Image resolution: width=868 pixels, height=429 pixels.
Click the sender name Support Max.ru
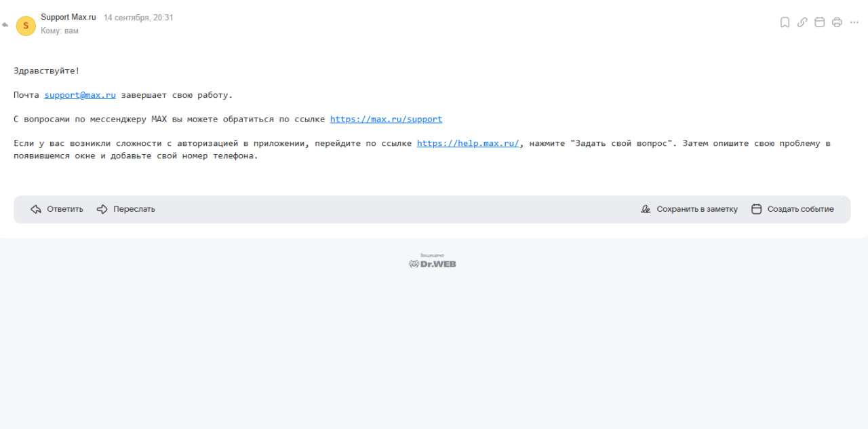click(x=68, y=18)
